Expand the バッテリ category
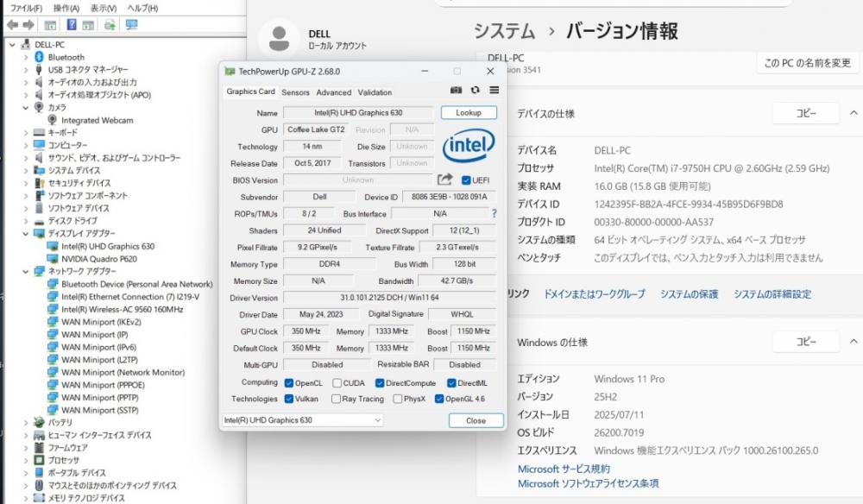The image size is (863, 504). [25, 423]
